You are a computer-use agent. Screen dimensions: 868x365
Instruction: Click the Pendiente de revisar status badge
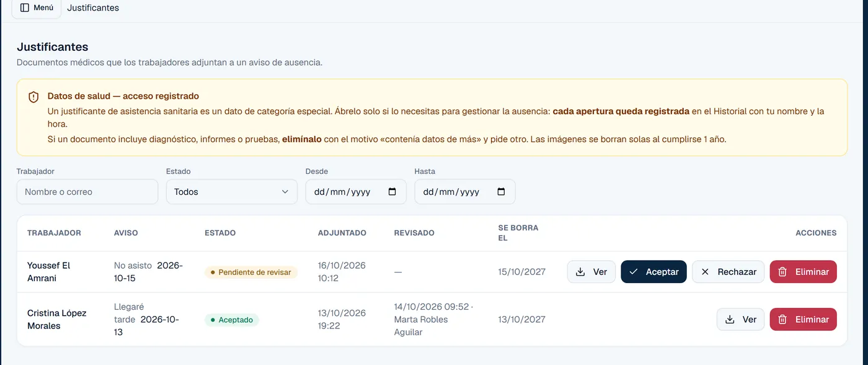click(251, 273)
